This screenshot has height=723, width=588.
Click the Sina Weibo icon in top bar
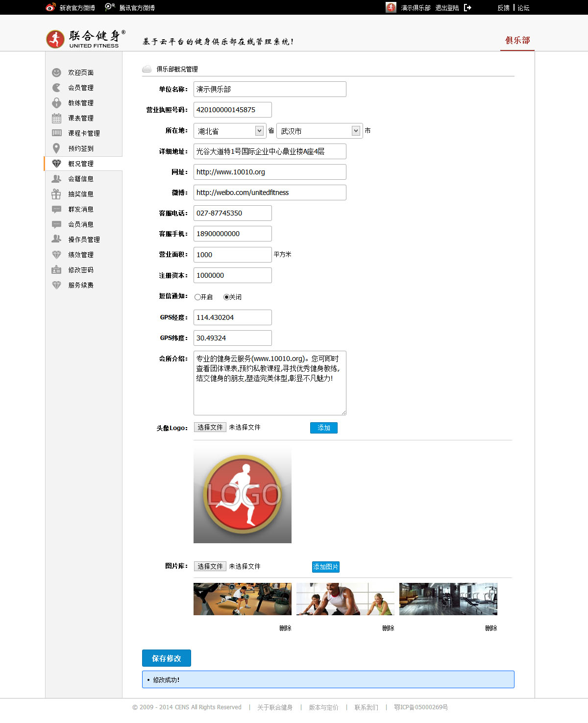(x=50, y=7)
